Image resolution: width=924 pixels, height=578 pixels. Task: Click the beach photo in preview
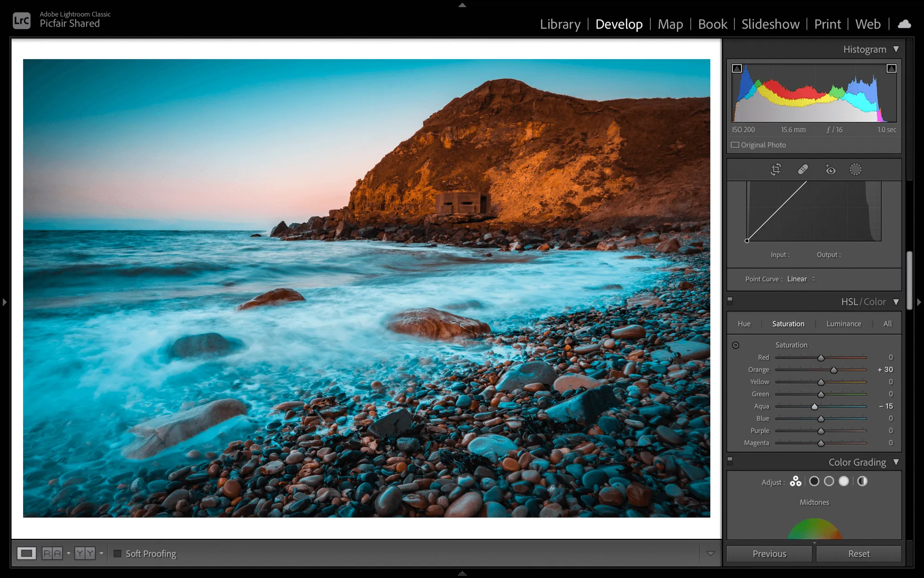pyautogui.click(x=366, y=288)
